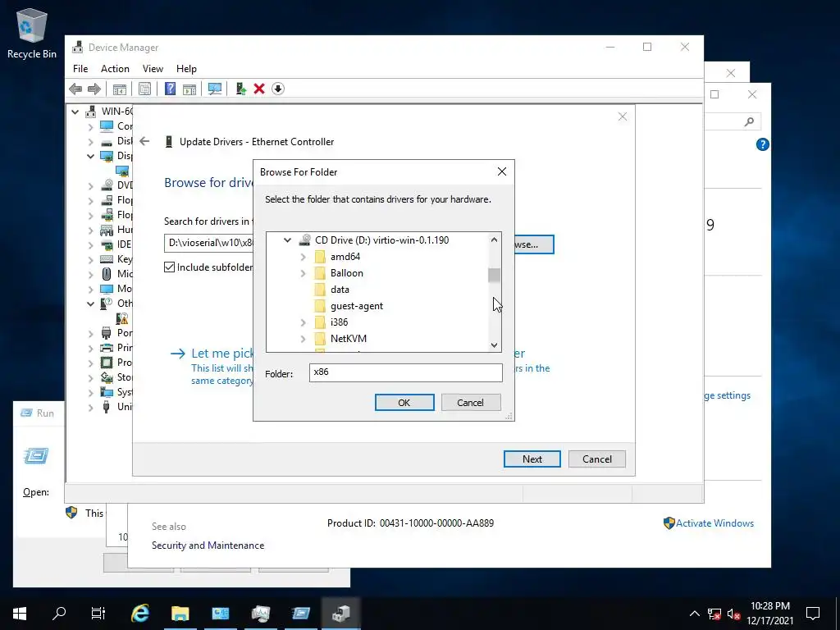
Task: Expand the Balloon folder node
Action: tap(304, 274)
